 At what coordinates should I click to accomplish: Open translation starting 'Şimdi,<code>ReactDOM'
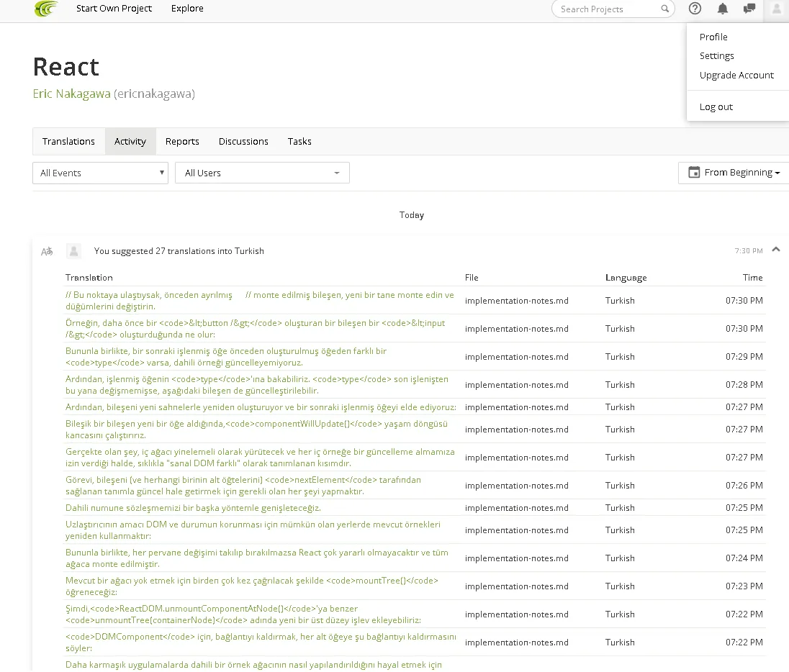tap(243, 614)
